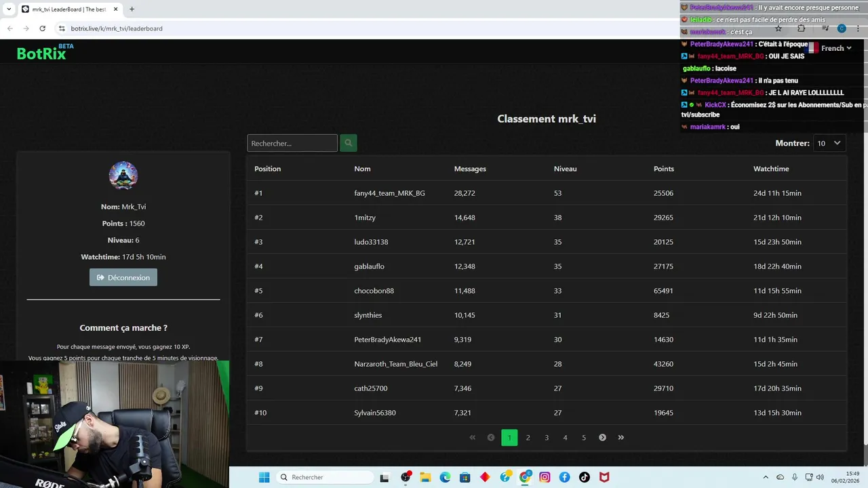
Task: Open the site info icon in address bar
Action: click(62, 28)
